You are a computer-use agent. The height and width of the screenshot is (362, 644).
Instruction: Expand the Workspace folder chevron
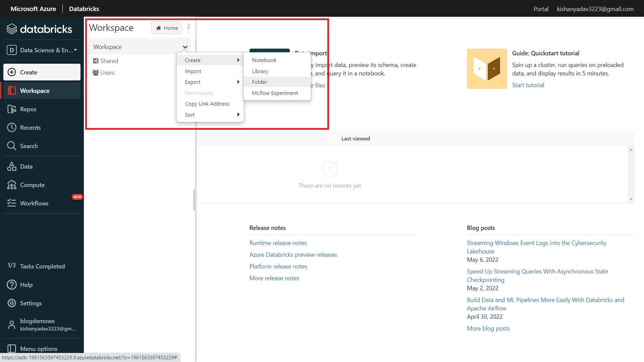point(185,47)
